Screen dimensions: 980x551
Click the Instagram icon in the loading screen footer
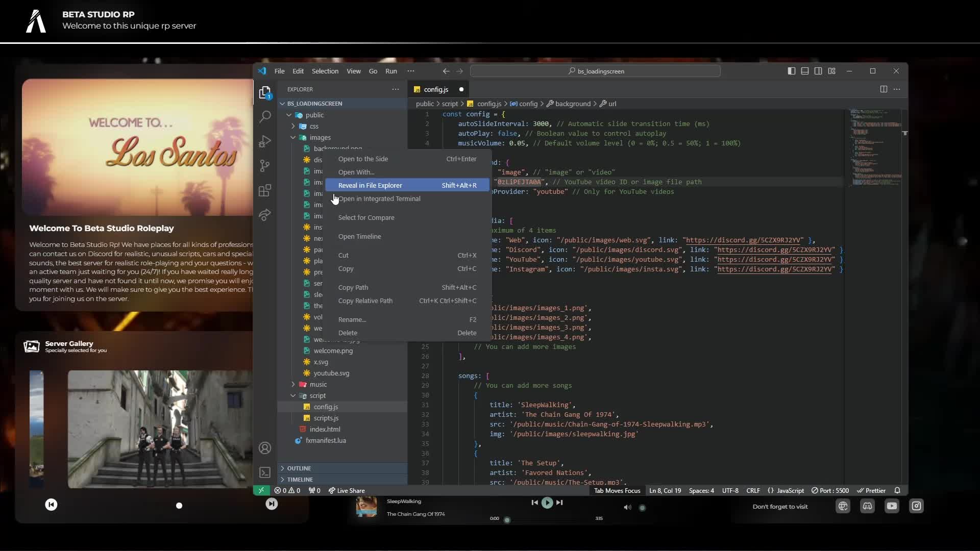pos(916,506)
